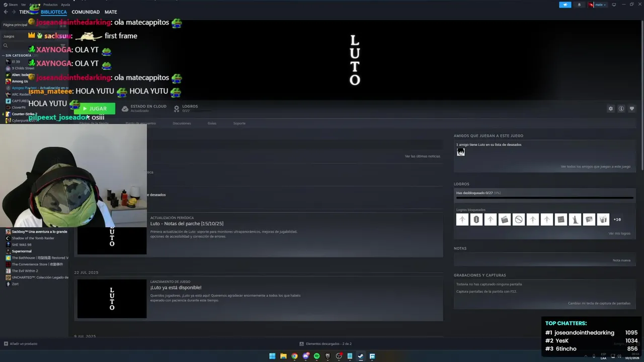This screenshot has width=644, height=362.
Task: Click the library search magnifier icon
Action: 5,46
